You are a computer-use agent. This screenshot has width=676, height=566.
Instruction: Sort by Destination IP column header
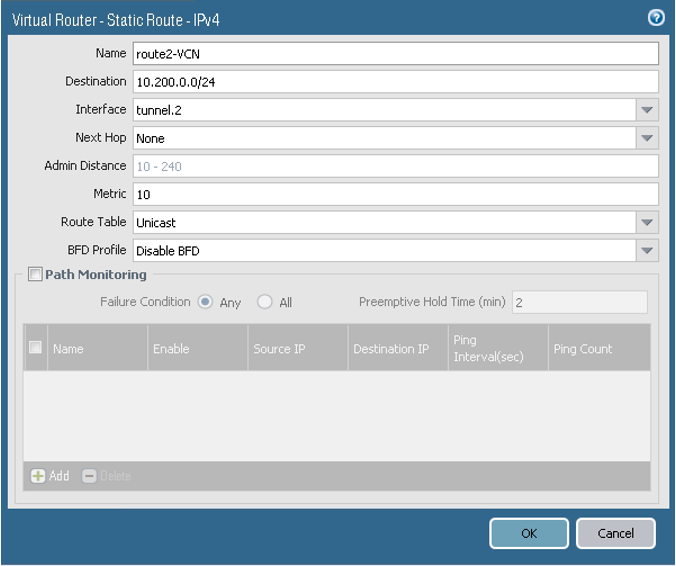tap(391, 349)
